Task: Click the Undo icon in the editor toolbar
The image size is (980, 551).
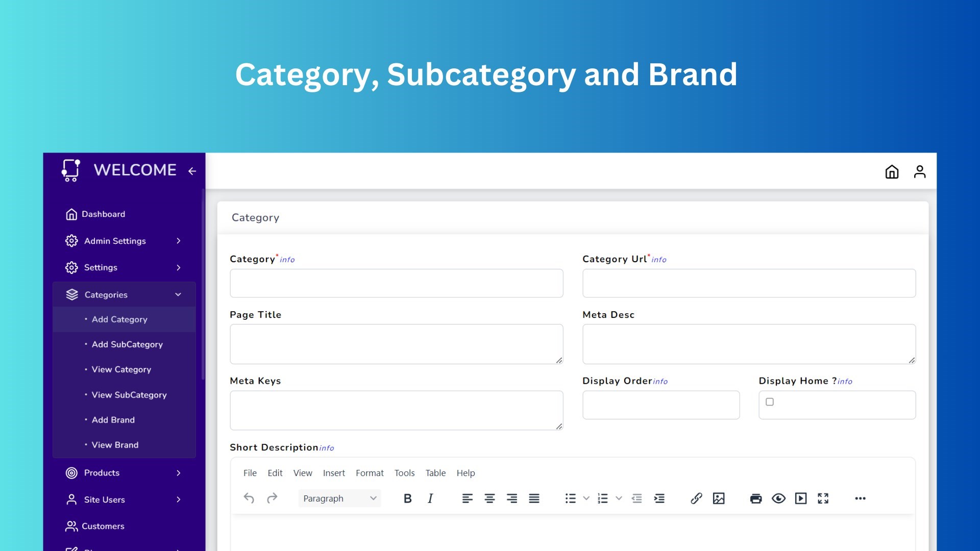Action: click(249, 498)
